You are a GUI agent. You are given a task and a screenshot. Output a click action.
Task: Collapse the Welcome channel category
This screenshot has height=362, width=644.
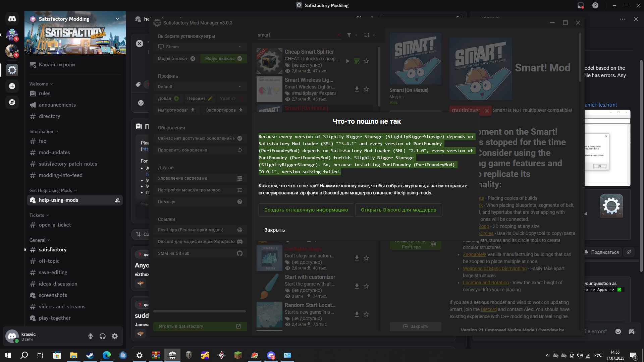click(41, 84)
